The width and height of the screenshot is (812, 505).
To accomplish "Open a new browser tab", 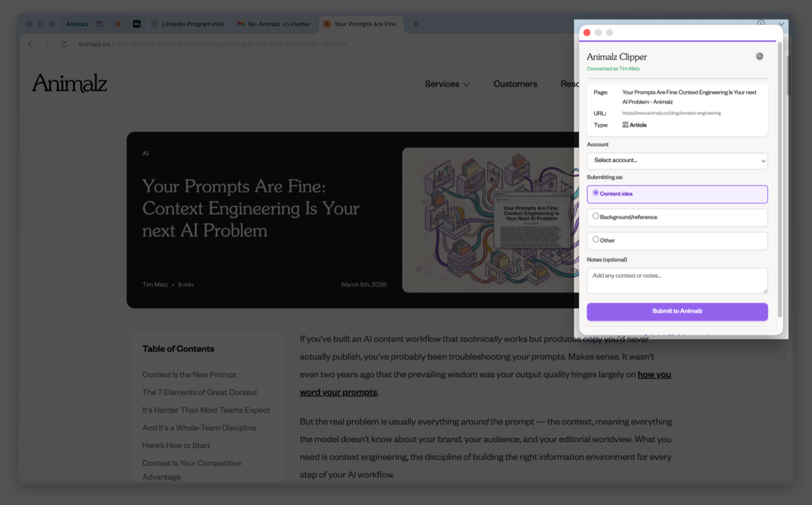I will click(415, 24).
